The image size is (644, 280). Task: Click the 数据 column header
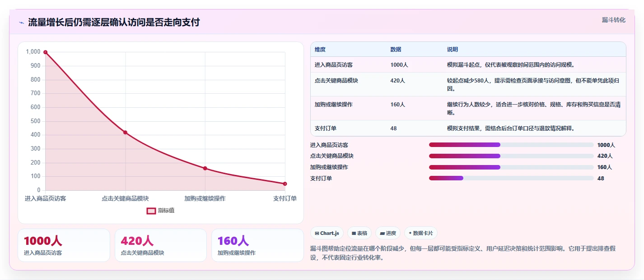click(396, 49)
